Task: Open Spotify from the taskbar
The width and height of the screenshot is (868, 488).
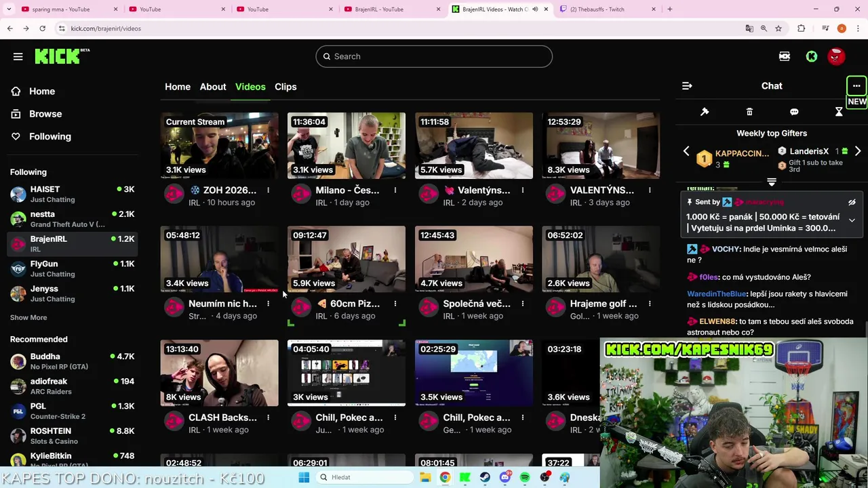Action: pyautogui.click(x=525, y=477)
